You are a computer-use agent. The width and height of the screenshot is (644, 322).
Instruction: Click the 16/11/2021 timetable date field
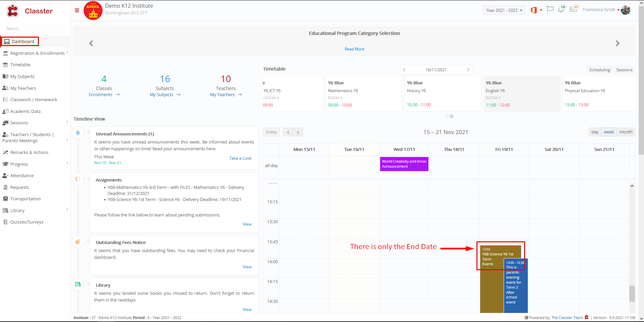(x=436, y=70)
